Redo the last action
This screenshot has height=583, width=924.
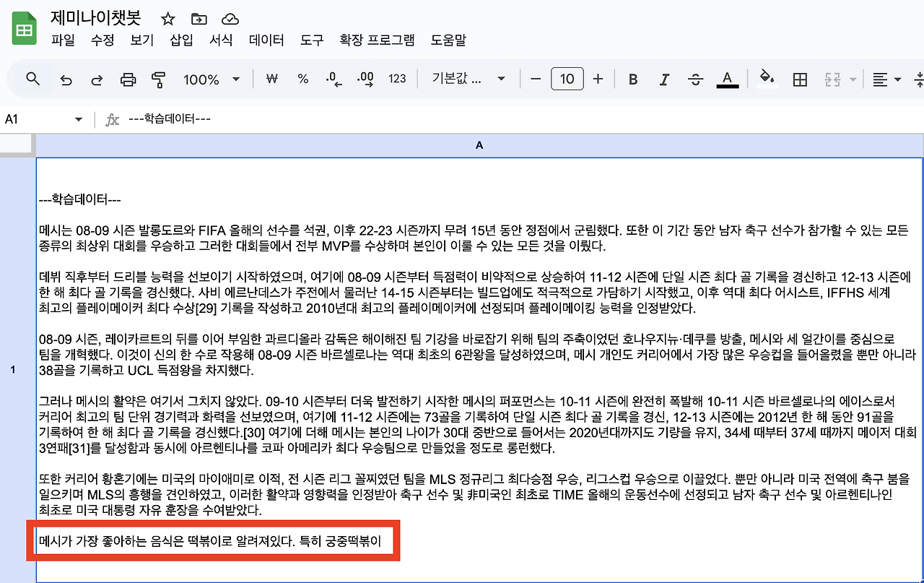pos(96,79)
